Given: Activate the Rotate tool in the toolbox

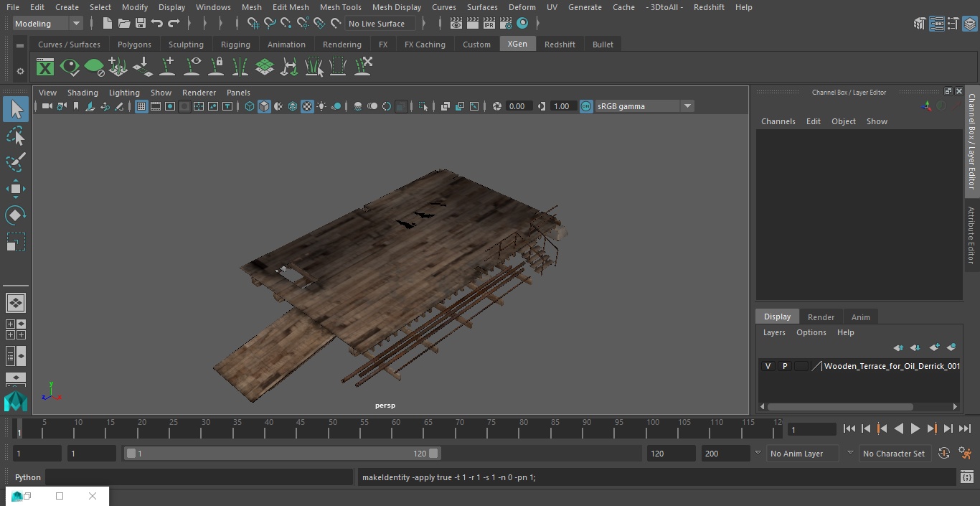Looking at the screenshot, I should (16, 215).
